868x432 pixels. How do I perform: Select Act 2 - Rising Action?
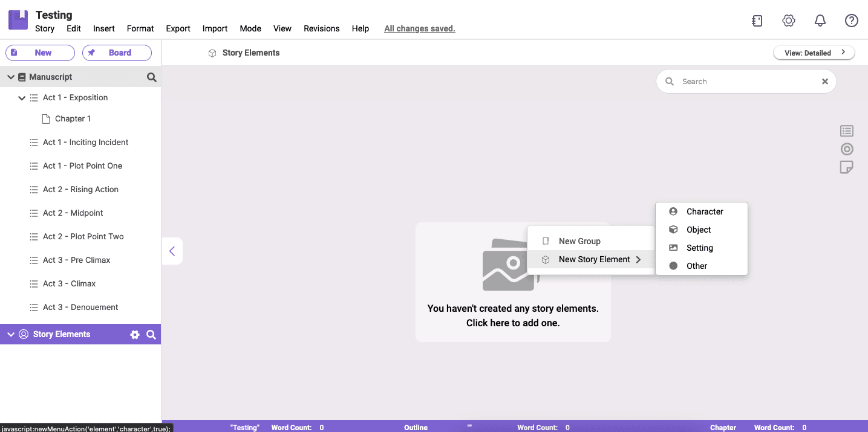pos(81,190)
